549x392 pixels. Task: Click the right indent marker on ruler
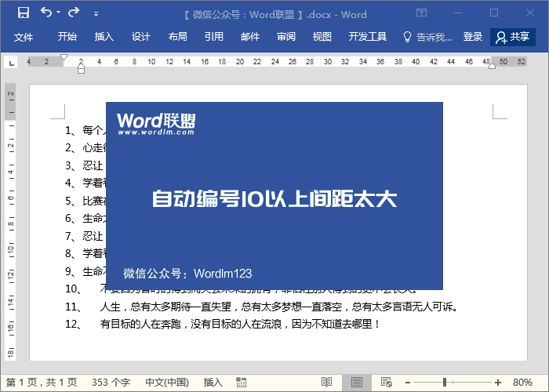[x=492, y=66]
